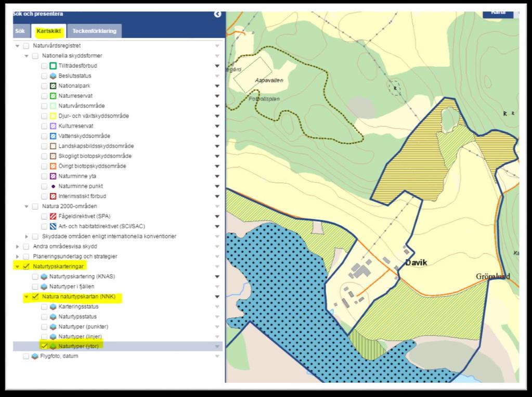Select the Kartskikt tab
This screenshot has height=397, width=532.
(48, 31)
